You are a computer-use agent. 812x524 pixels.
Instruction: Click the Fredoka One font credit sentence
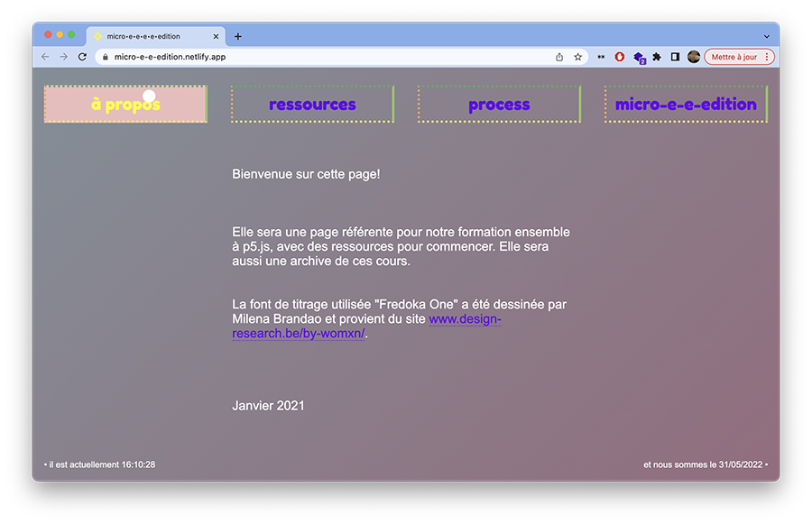[x=400, y=318]
